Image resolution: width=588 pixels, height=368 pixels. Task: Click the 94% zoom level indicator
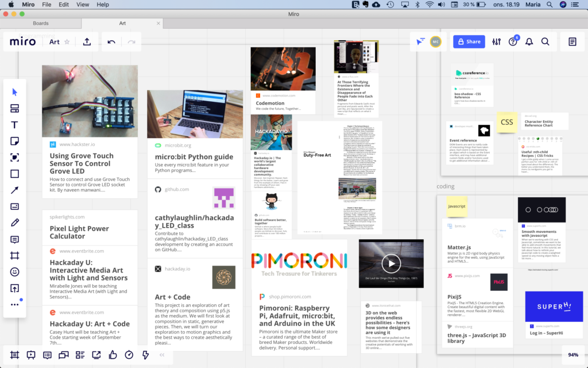pyautogui.click(x=573, y=355)
